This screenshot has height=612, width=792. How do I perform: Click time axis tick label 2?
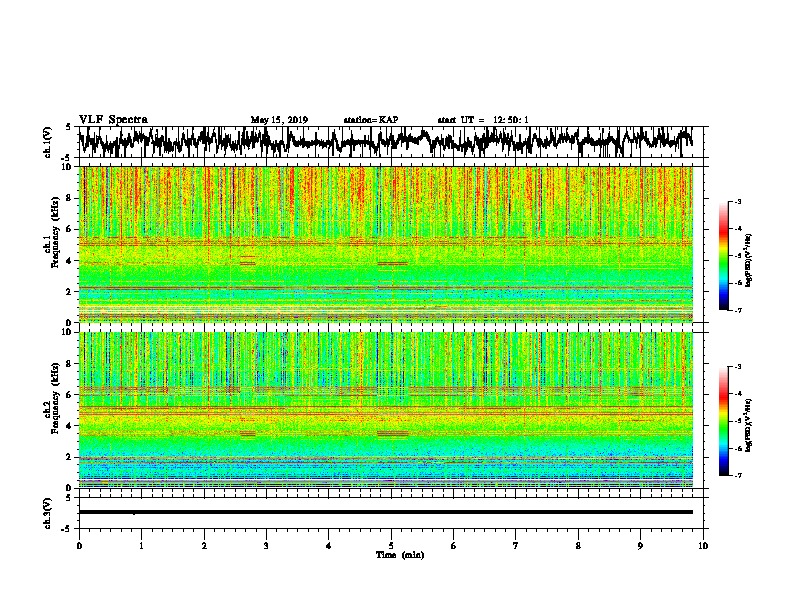[204, 546]
